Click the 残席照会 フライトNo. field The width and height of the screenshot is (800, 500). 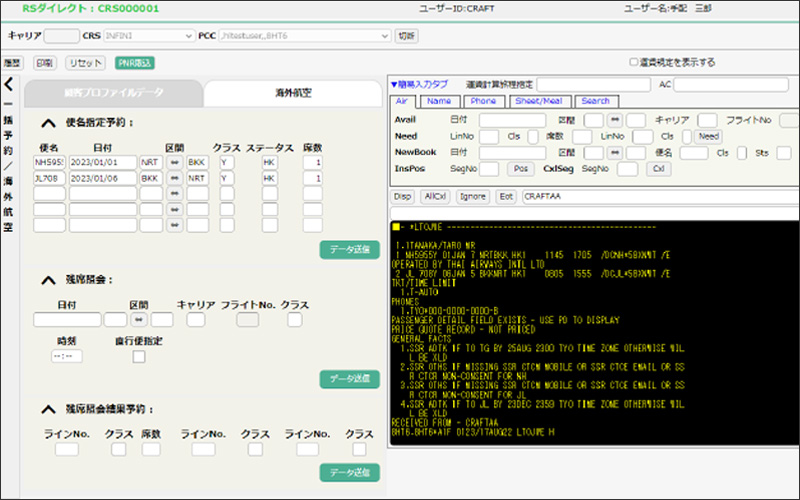247,320
